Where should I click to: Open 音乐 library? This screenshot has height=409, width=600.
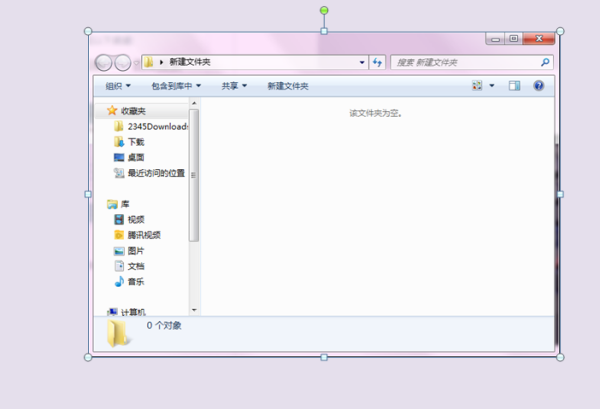pos(136,282)
